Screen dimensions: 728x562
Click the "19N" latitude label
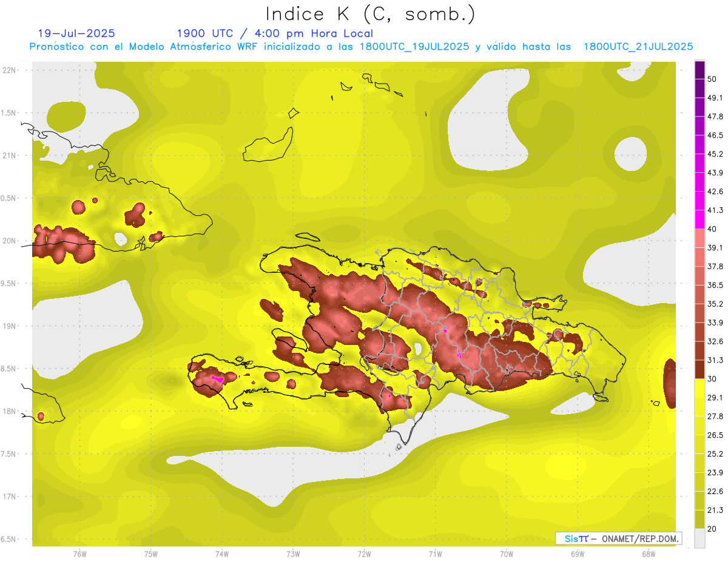click(x=9, y=326)
